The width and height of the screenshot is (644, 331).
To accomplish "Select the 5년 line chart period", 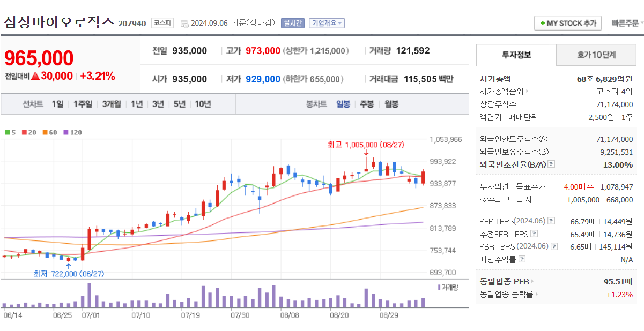I will point(179,104).
